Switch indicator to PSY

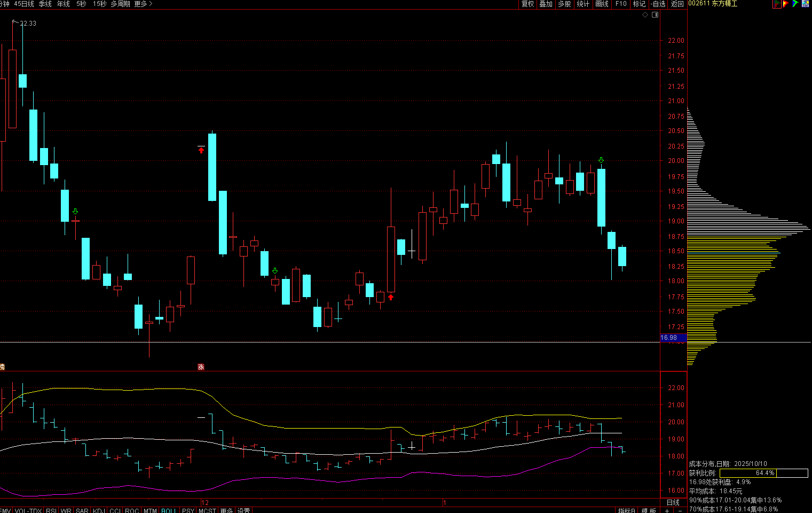tap(188, 510)
